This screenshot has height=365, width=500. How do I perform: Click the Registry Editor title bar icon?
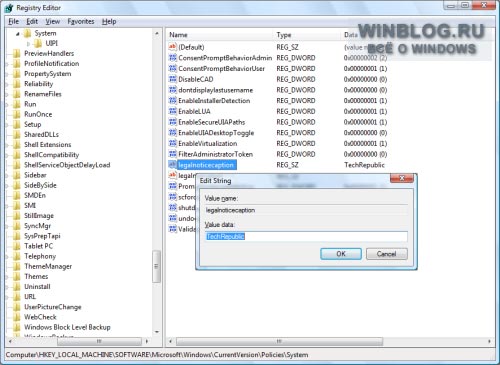point(9,8)
